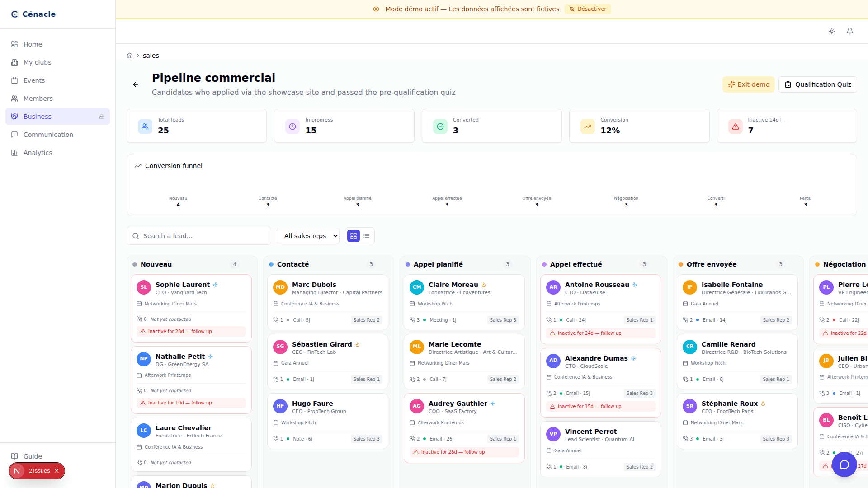Image resolution: width=868 pixels, height=488 pixels.
Task: Click the home icon in the breadcrumb
Action: click(x=130, y=55)
